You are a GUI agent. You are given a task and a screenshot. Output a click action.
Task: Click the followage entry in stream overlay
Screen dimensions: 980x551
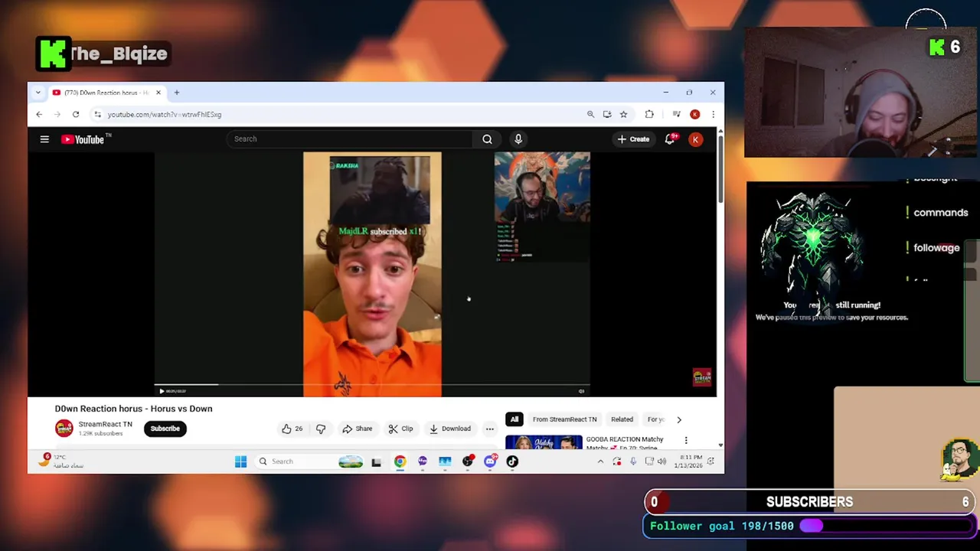(x=936, y=248)
